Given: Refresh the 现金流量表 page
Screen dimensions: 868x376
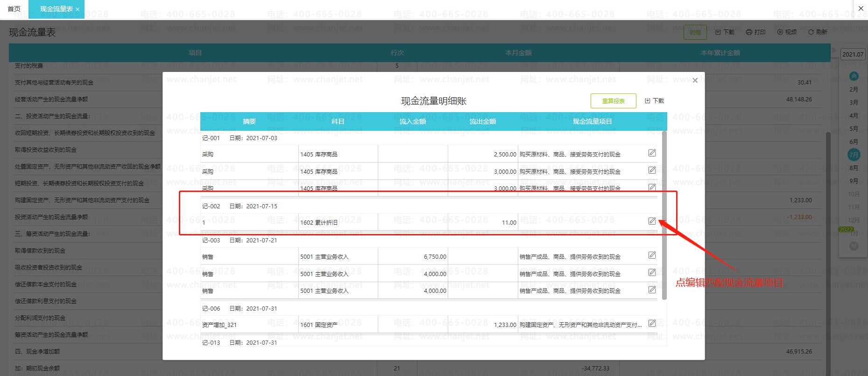Looking at the screenshot, I should tap(818, 32).
